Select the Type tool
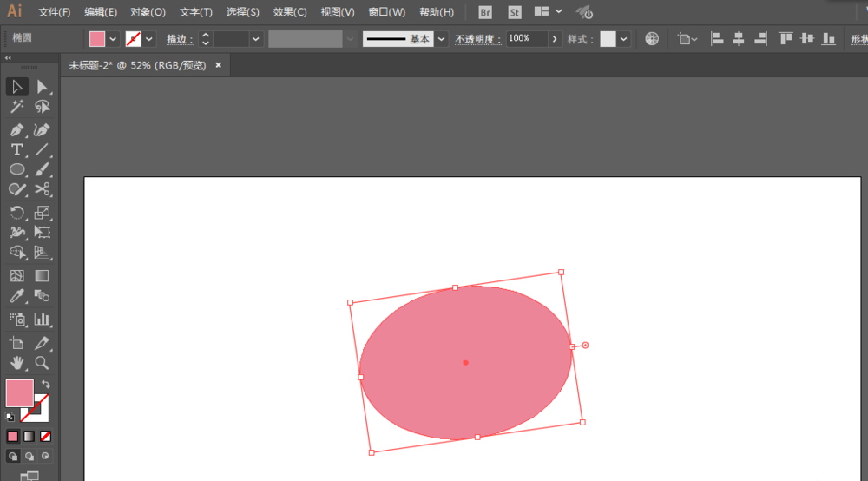 tap(16, 150)
